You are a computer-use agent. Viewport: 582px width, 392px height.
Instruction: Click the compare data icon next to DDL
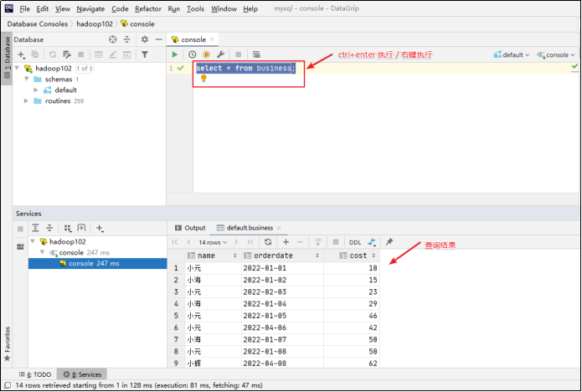point(372,242)
